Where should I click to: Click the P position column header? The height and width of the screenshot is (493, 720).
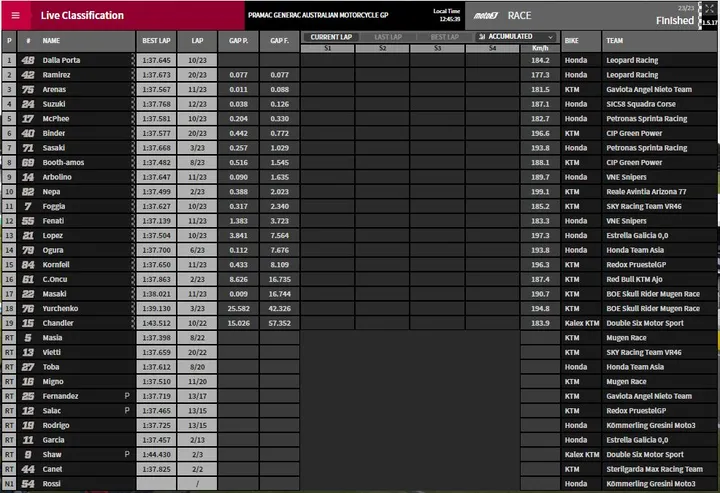tap(9, 41)
